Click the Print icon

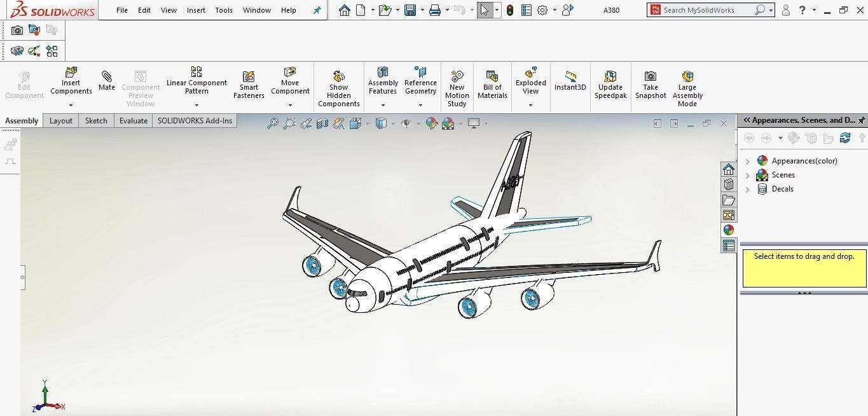pyautogui.click(x=435, y=10)
